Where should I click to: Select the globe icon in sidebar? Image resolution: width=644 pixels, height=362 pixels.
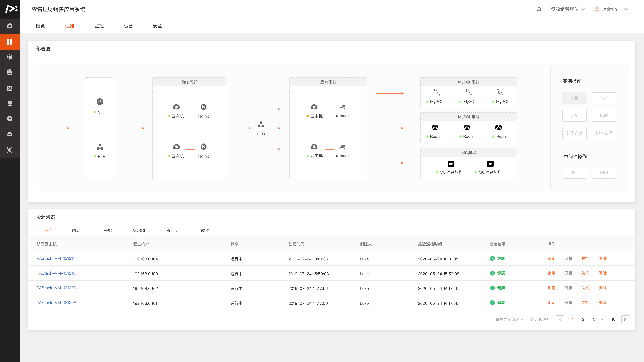tap(10, 57)
